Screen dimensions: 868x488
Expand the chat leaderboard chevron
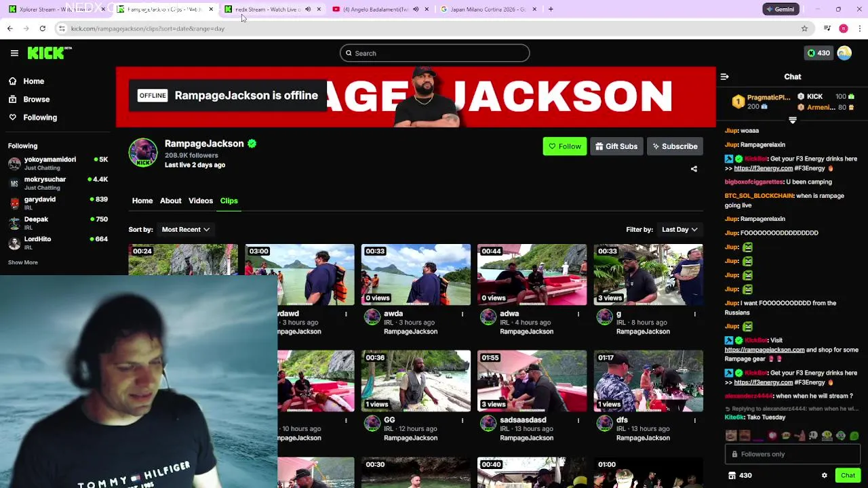tap(792, 120)
